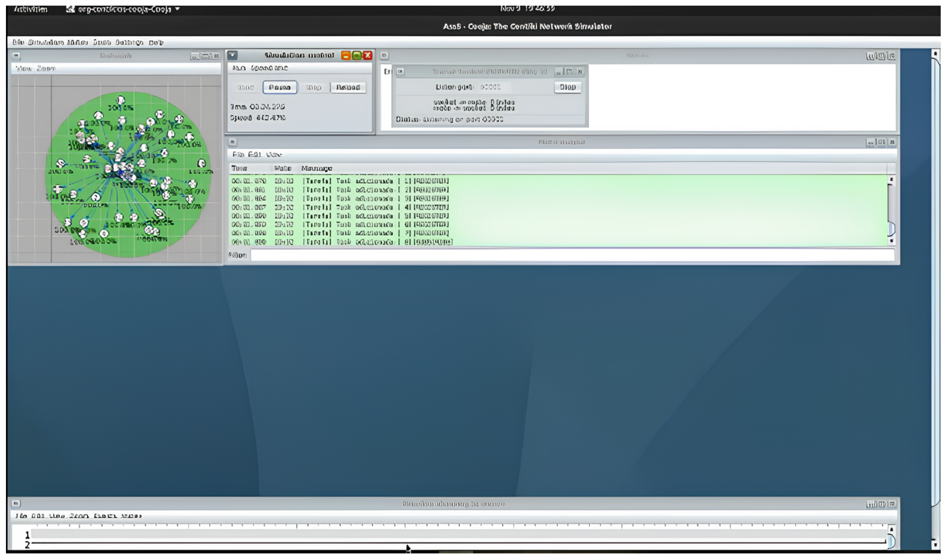Click green maximize button of Simulation control

(357, 55)
